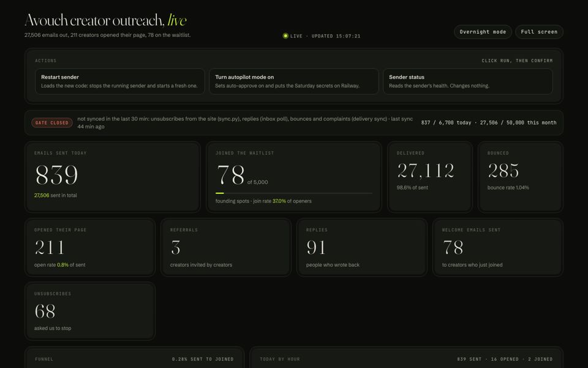Run the Sender status action
This screenshot has width=588, height=368.
467,81
